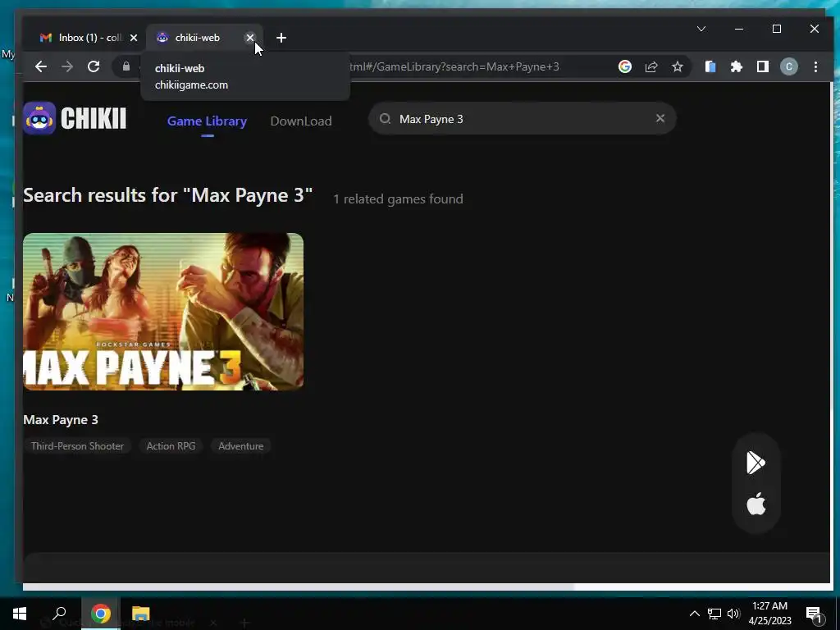
Task: Open the tab search dropdown chevron
Action: [701, 29]
